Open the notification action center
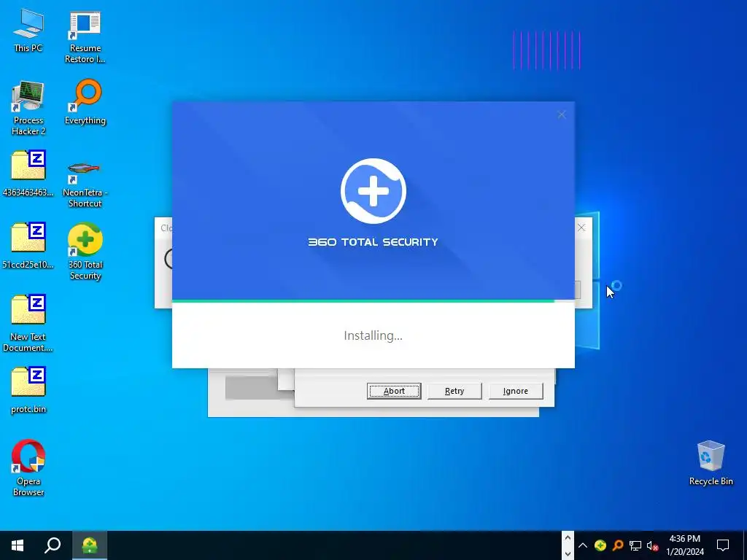Viewport: 747px width, 560px height. point(723,545)
